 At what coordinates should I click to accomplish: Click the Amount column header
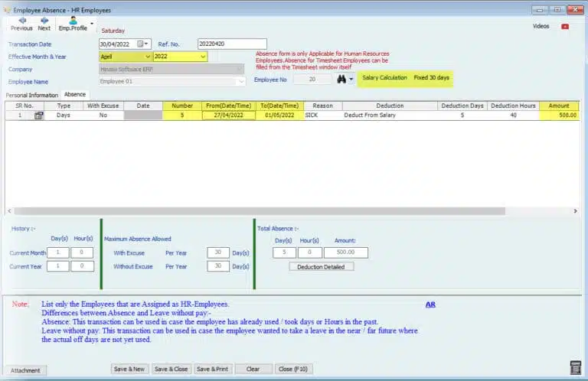click(x=559, y=106)
